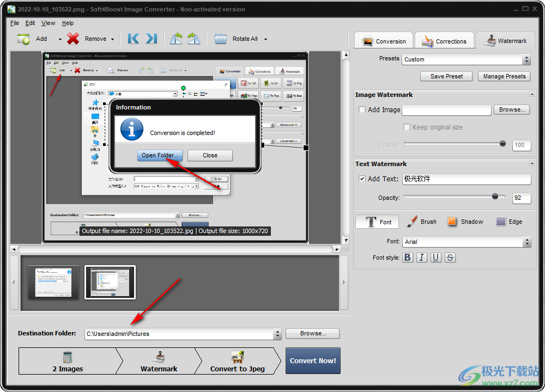Open the View menu

coord(48,23)
